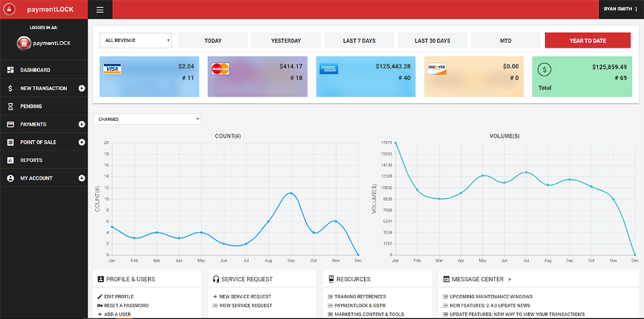Click the New Service Request plus icon
This screenshot has height=319, width=644.
(215, 296)
